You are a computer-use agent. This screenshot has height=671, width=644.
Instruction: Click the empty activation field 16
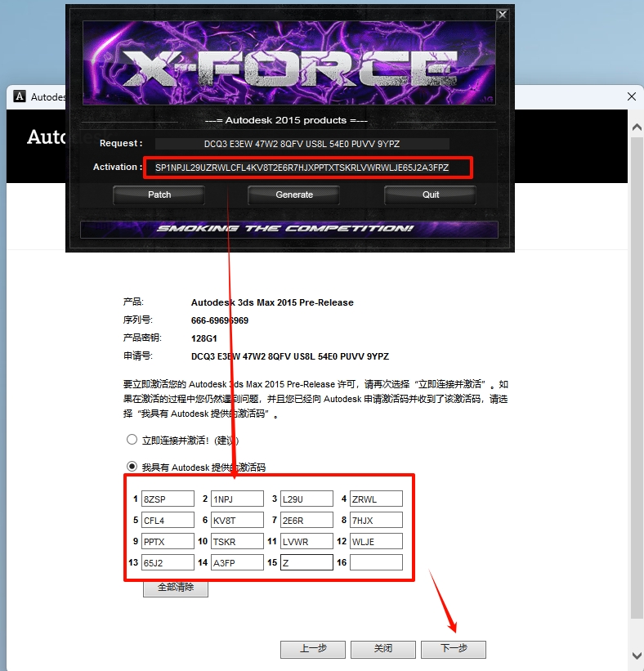pos(376,562)
